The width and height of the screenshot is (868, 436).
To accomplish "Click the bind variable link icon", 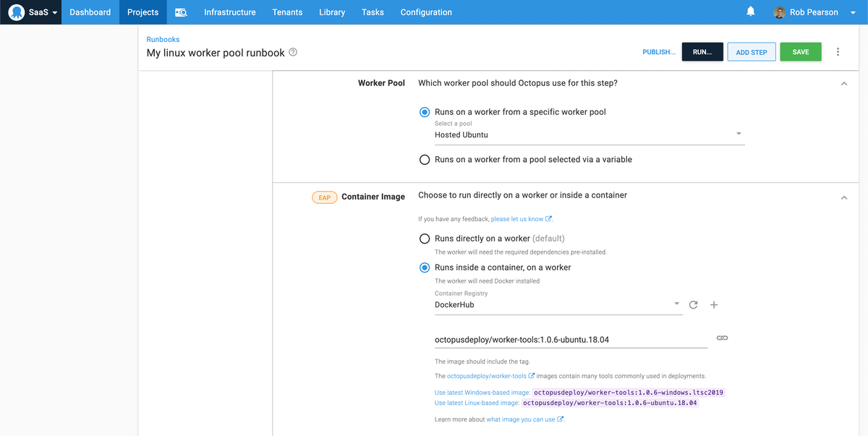I will tap(722, 338).
